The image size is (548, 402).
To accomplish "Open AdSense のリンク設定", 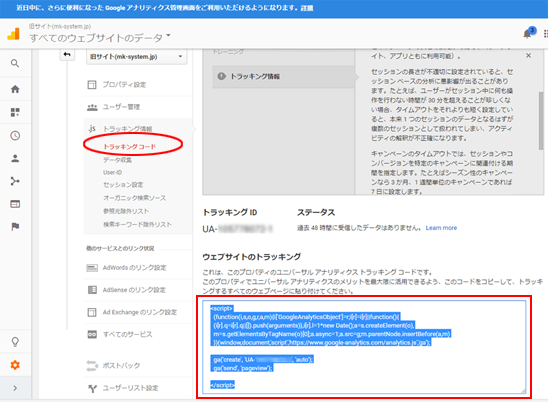I will [x=134, y=290].
